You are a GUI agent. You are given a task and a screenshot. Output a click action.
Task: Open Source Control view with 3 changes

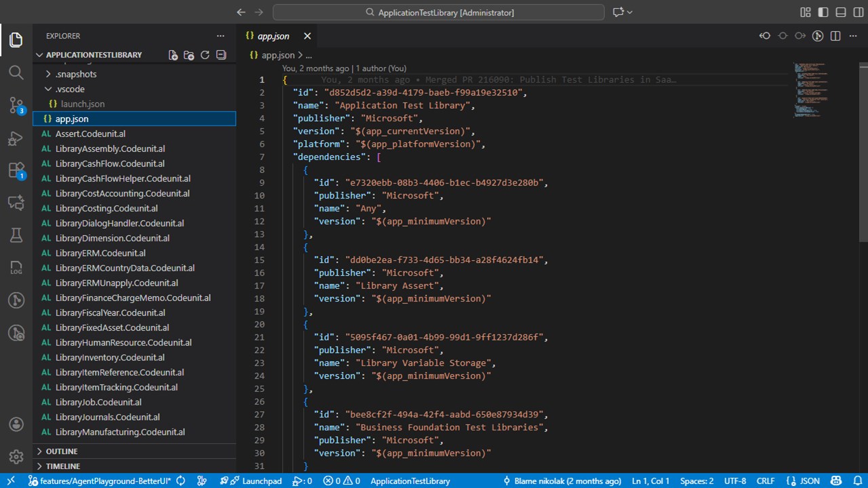(16, 105)
